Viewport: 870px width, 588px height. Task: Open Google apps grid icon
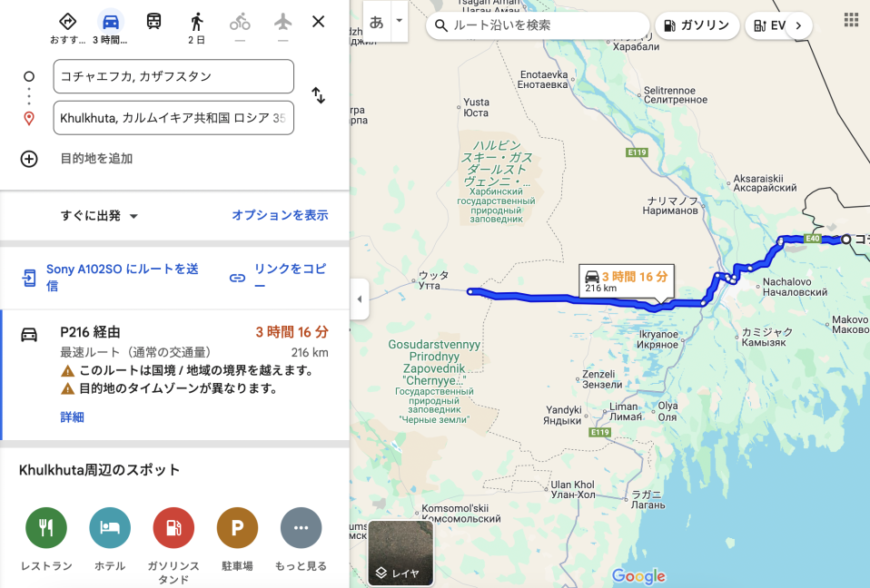pyautogui.click(x=851, y=21)
